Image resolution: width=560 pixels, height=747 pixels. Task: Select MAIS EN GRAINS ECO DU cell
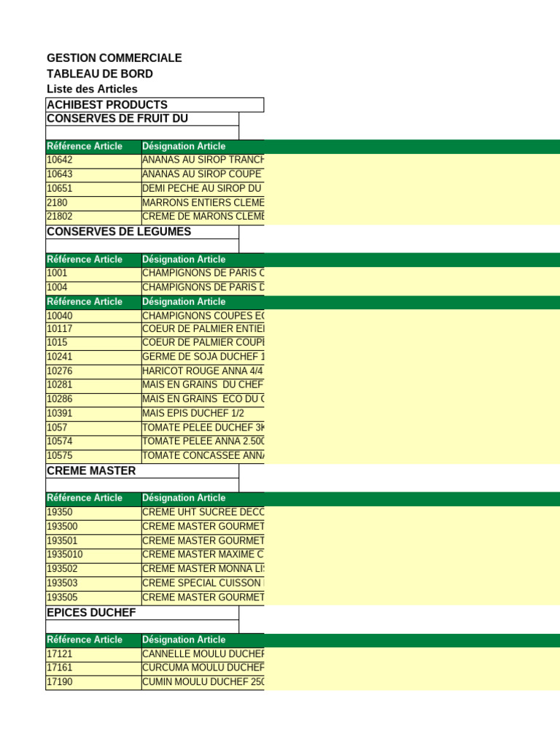[x=203, y=400]
